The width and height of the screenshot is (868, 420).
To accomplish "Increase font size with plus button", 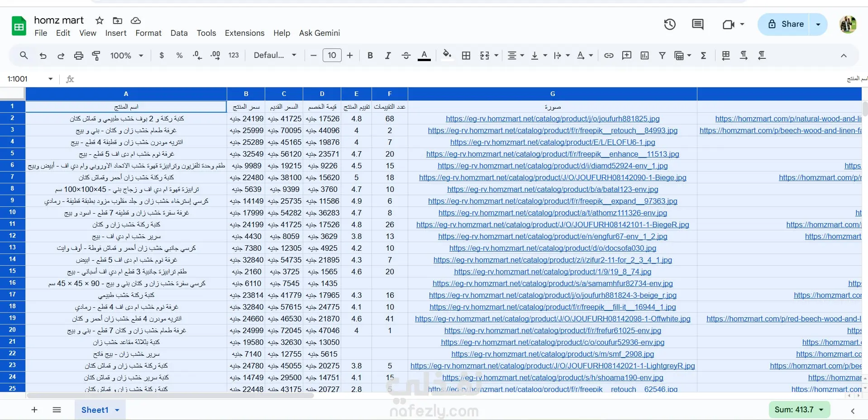I will coord(350,55).
